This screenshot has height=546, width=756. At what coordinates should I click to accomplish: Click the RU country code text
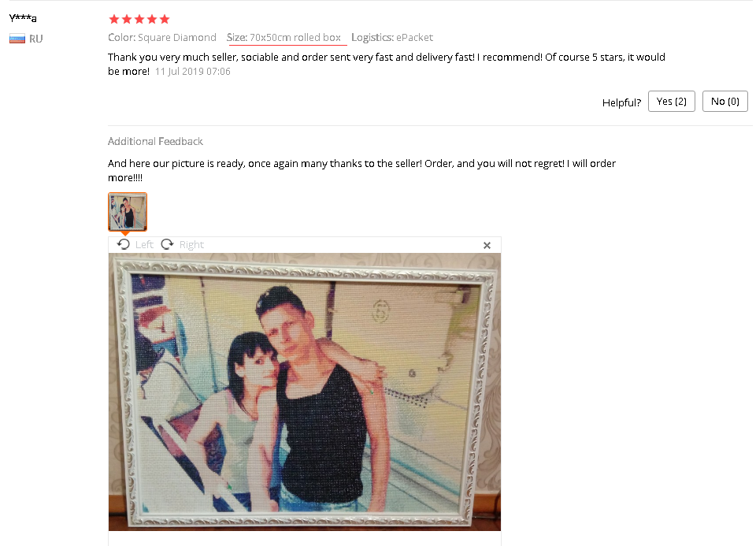[35, 39]
